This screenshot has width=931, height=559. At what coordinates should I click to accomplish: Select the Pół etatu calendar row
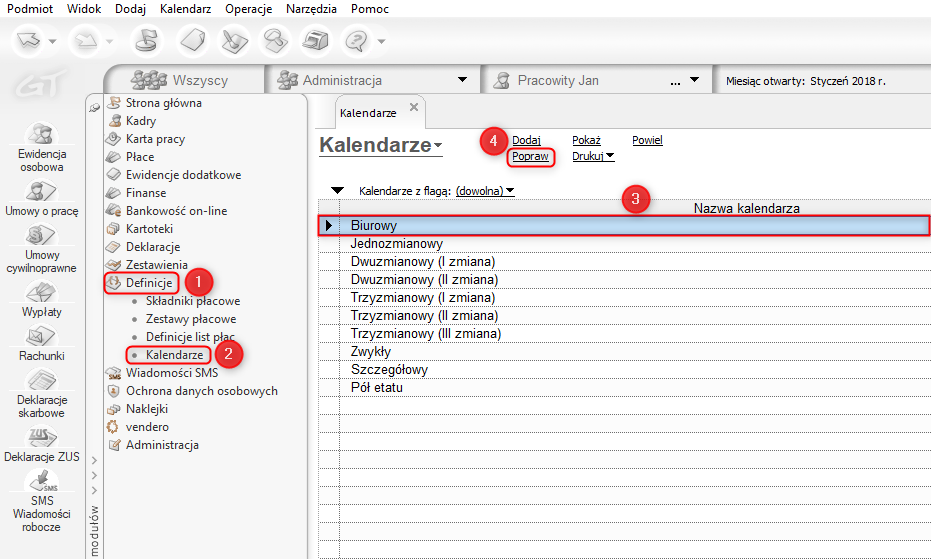tap(624, 387)
